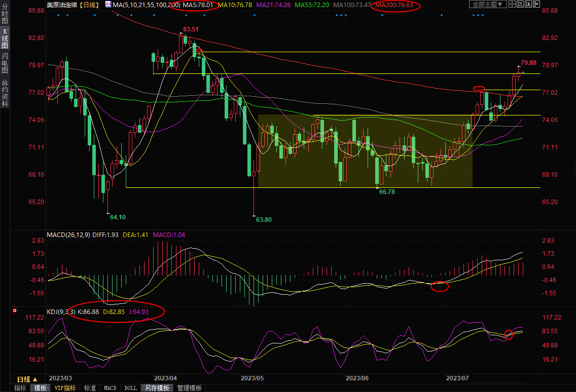Image resolution: width=576 pixels, height=392 pixels.
Task: Toggle the crosshair cursor icon
Action: [512, 5]
